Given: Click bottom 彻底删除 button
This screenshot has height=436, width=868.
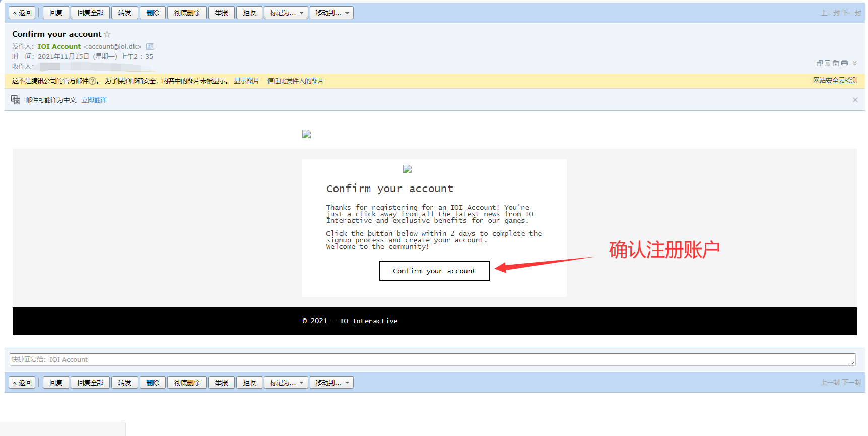Looking at the screenshot, I should [x=187, y=383].
